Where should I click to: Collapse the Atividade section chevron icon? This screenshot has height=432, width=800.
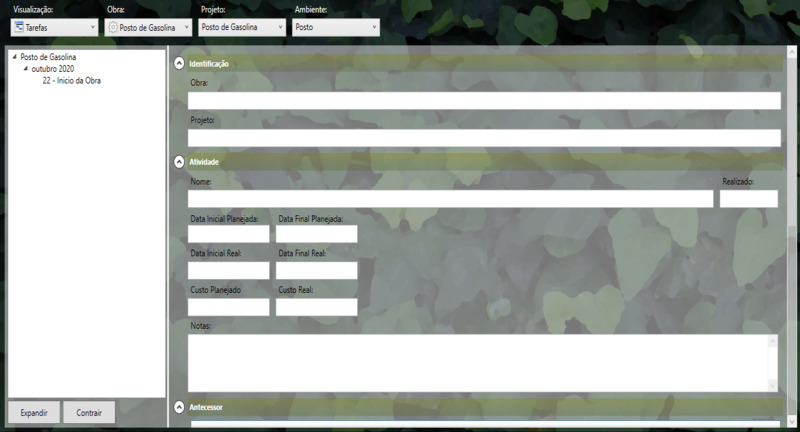coord(179,161)
